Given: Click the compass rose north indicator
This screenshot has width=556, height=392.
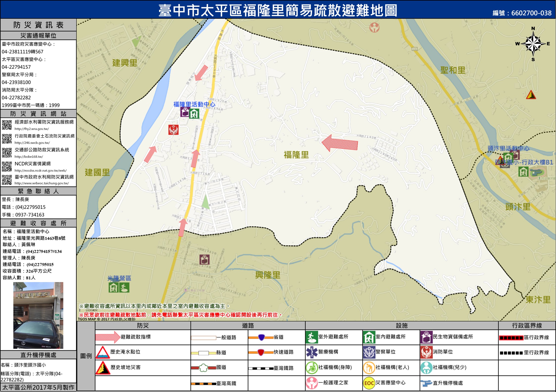Looking at the screenshot, I should click(533, 29).
